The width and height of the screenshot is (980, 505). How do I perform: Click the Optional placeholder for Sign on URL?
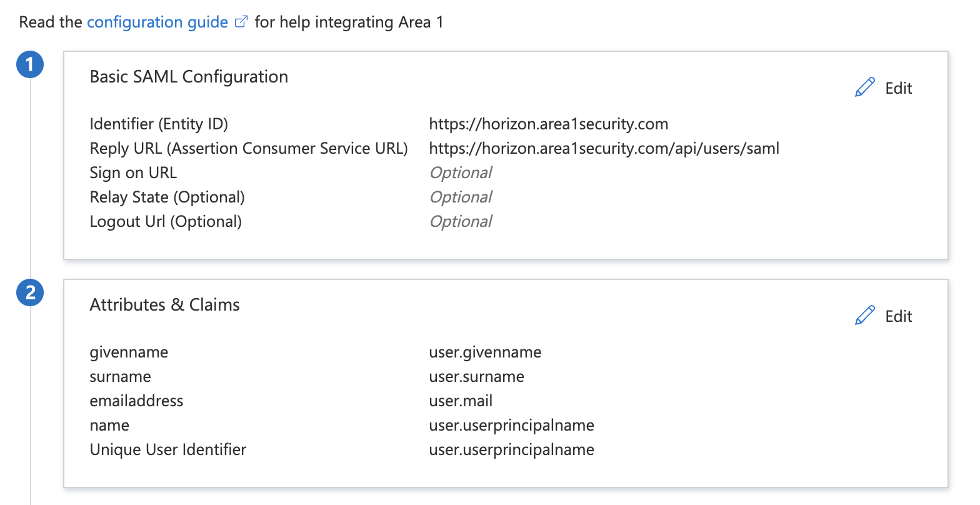coord(460,172)
